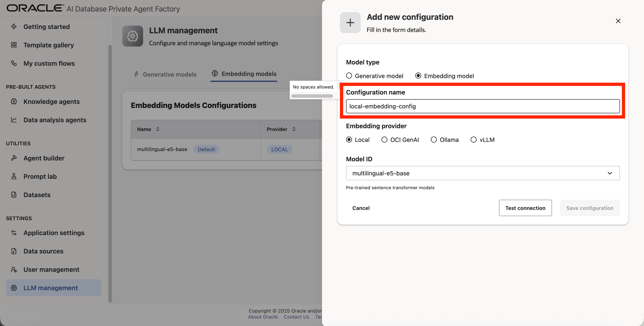The height and width of the screenshot is (326, 644).
Task: Open Application settings in the sidebar
Action: [x=54, y=233]
